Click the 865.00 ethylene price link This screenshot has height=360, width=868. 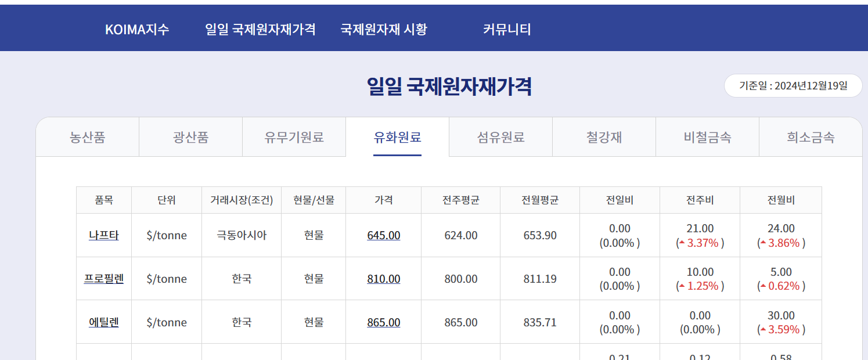384,322
